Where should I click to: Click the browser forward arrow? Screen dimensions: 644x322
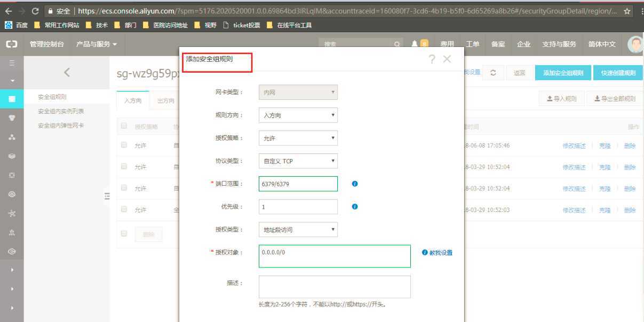[22, 11]
